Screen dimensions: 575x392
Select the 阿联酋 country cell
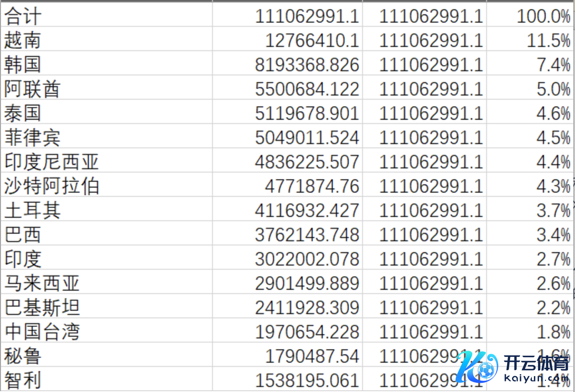click(32, 89)
